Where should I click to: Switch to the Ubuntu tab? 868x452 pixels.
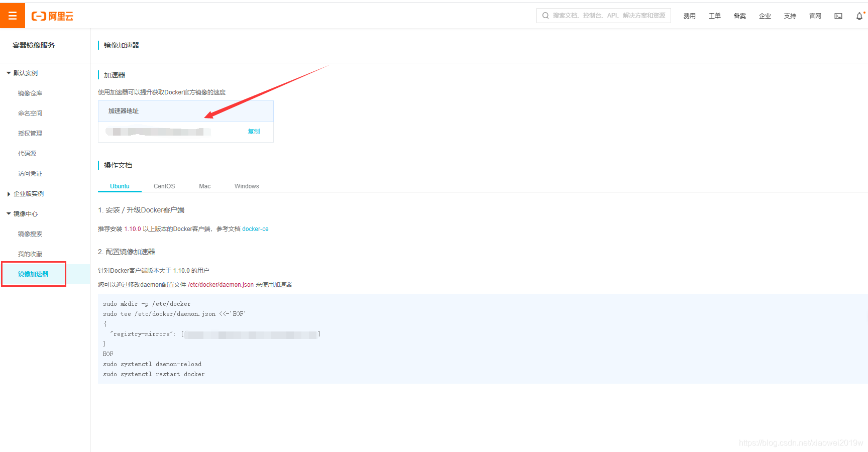(x=120, y=186)
